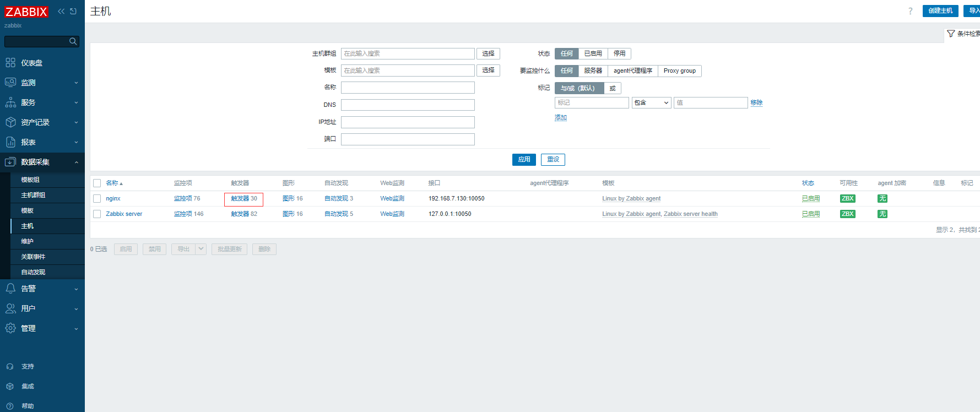980x412 pixels.
Task: Open the 仪表盘 dashboard icon
Action: point(10,63)
